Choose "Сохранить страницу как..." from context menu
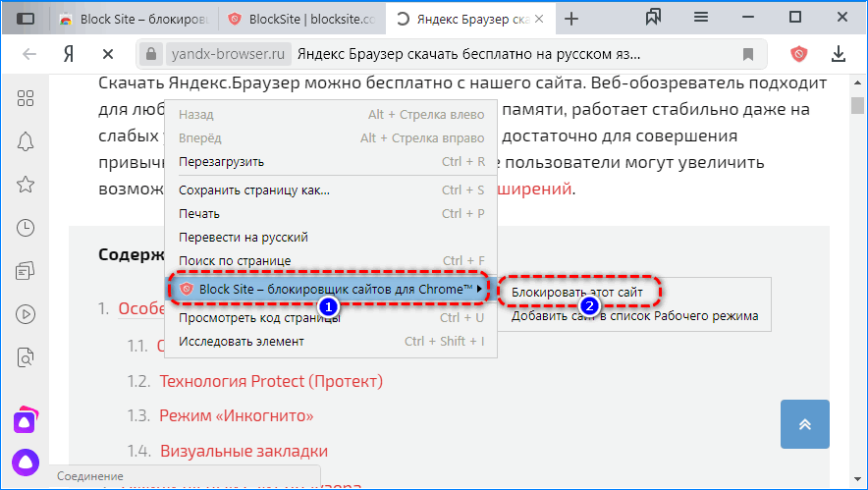This screenshot has width=868, height=490. point(254,191)
